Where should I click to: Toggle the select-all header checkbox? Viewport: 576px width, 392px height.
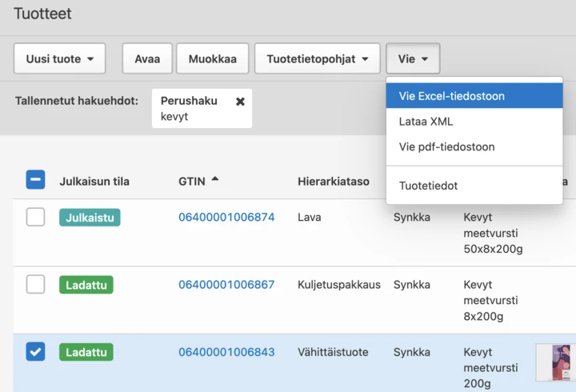tap(35, 180)
